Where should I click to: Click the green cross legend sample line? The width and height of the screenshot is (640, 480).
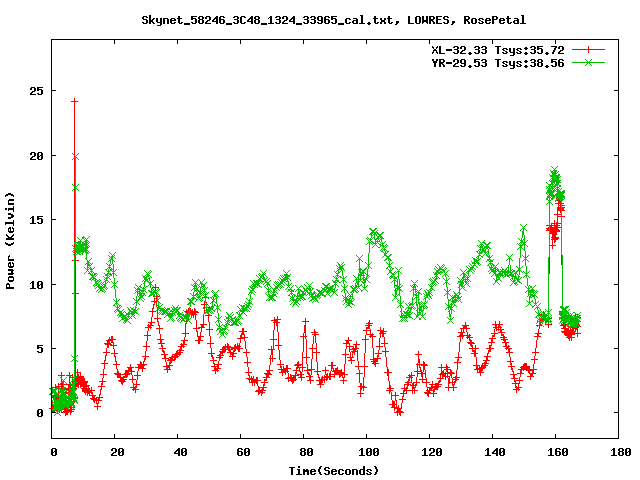pos(588,62)
